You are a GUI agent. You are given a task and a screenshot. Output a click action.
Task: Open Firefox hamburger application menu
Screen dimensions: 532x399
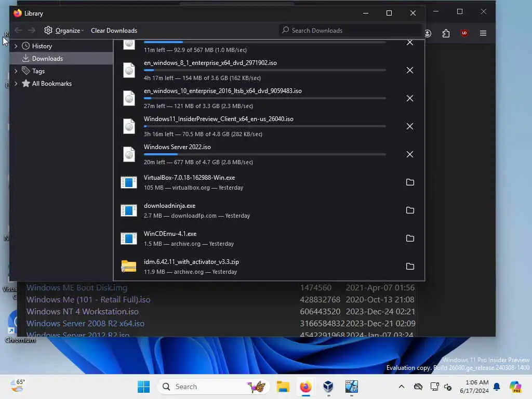coord(483,33)
